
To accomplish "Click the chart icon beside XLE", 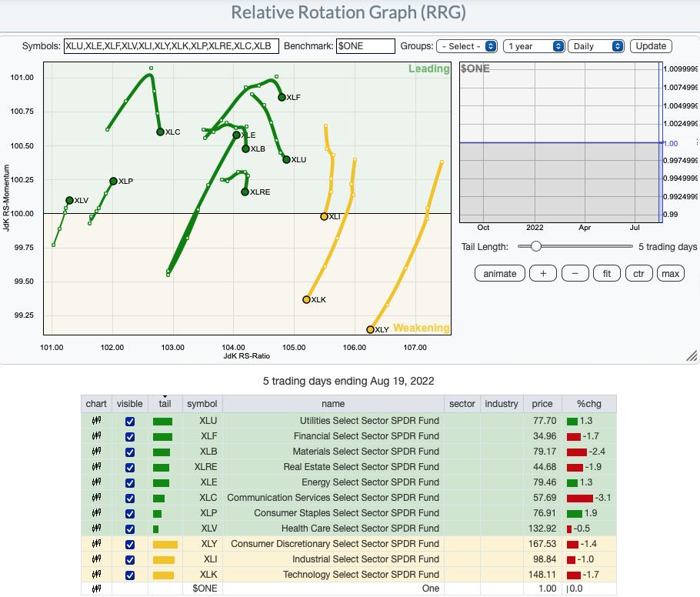I will click(96, 482).
